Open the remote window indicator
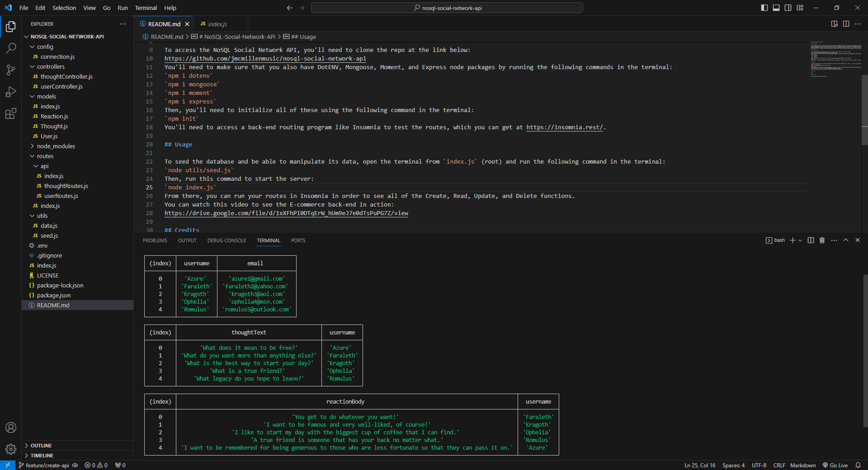Image resolution: width=868 pixels, height=470 pixels. tap(8, 465)
